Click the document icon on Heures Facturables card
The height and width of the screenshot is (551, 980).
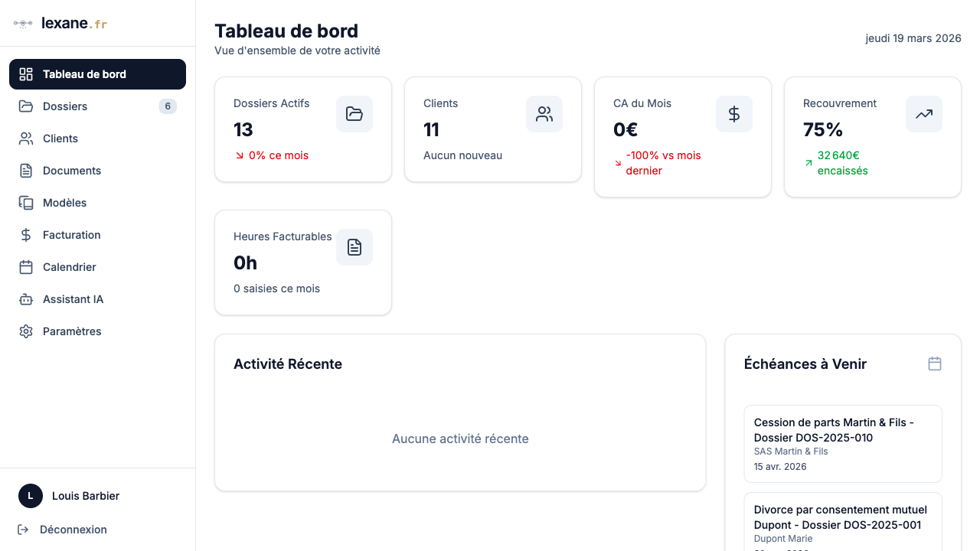click(x=354, y=246)
